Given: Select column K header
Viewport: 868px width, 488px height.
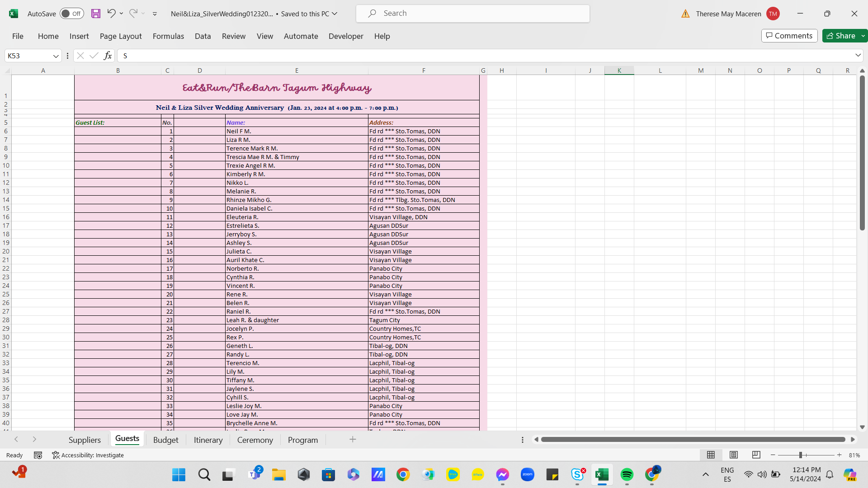Looking at the screenshot, I should pyautogui.click(x=619, y=70).
